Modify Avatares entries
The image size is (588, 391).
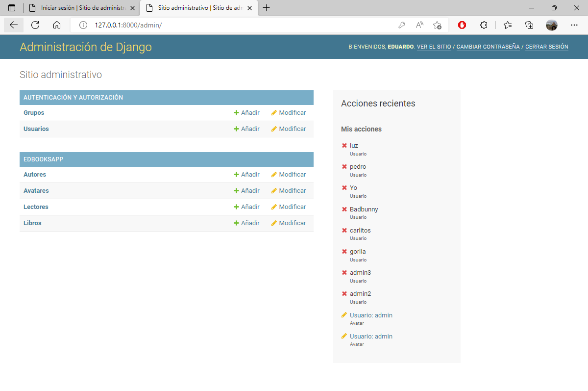pos(289,191)
